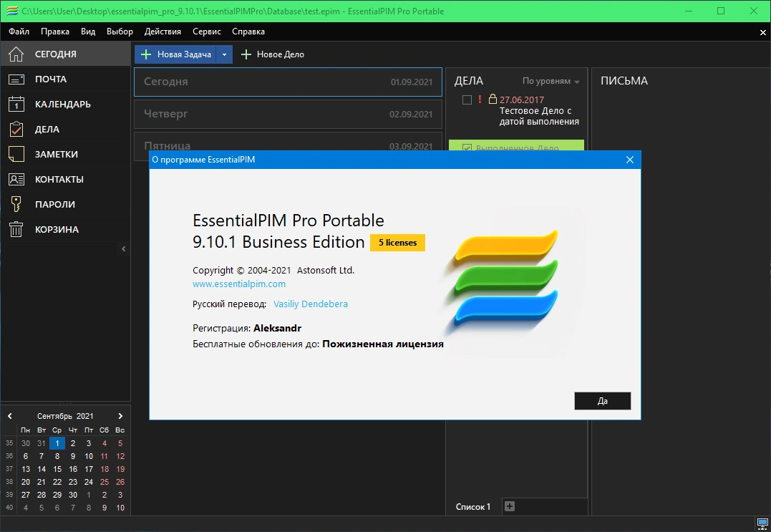This screenshot has width=771, height=532.
Task: Open the To-do checklist icon (Дела)
Action: coord(16,130)
